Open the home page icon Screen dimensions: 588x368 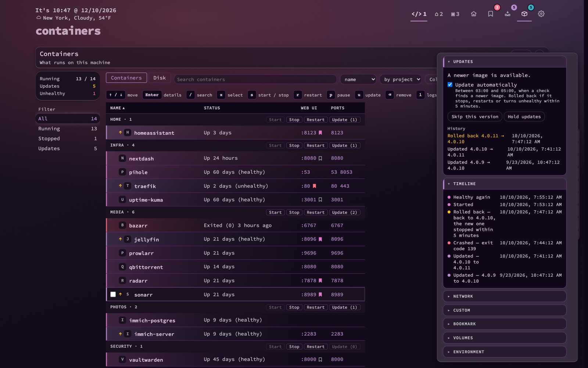click(474, 14)
